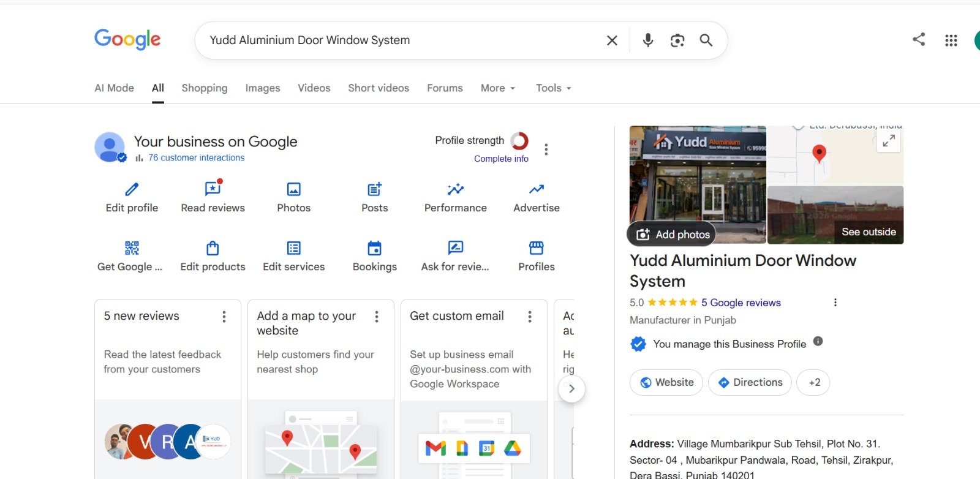Viewport: 980px width, 479px height.
Task: Open 76 customer interactions link
Action: pyautogui.click(x=196, y=158)
